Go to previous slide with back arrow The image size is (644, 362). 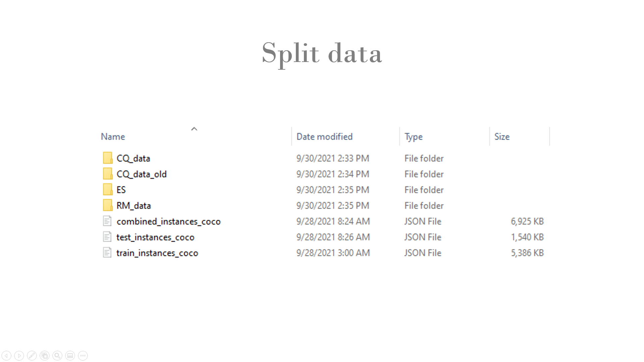point(6,355)
